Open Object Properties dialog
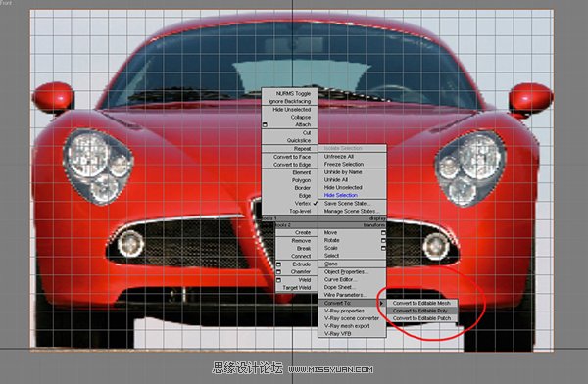588x384 pixels. [x=346, y=272]
